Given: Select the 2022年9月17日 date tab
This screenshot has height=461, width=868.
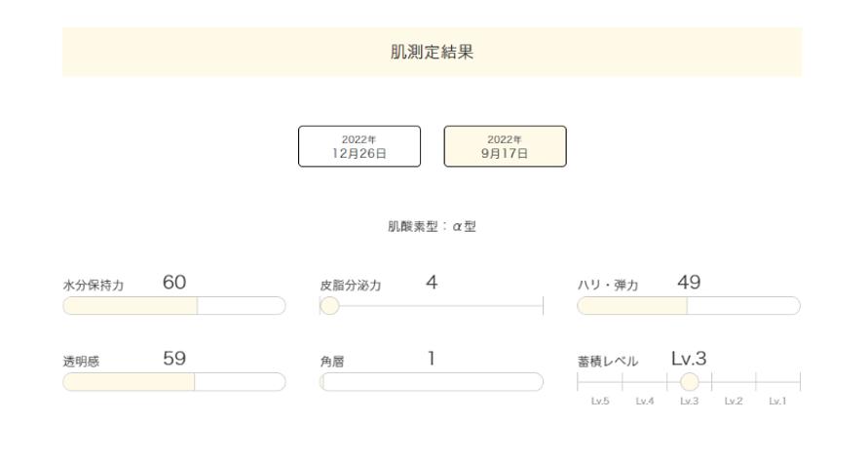Looking at the screenshot, I should [505, 146].
